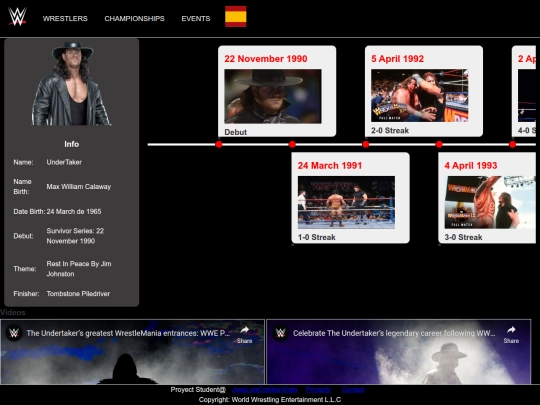Click the '4 April 1993' date heading
This screenshot has height=405, width=540.
click(471, 165)
